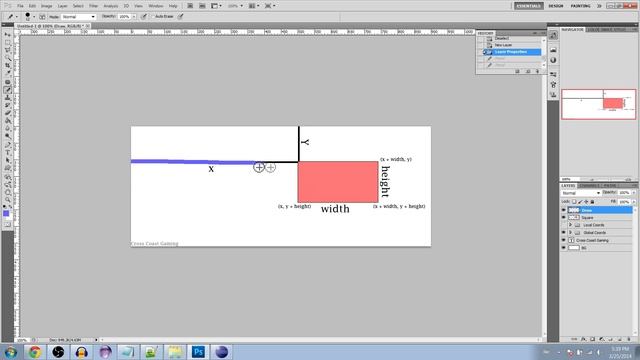Click the active Pencil tool in toolbox
This screenshot has height=360, width=640.
(x=7, y=90)
